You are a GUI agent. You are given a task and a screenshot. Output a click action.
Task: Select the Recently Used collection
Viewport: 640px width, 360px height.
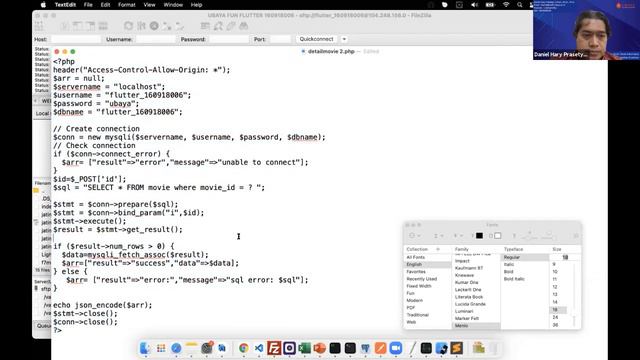[422, 279]
